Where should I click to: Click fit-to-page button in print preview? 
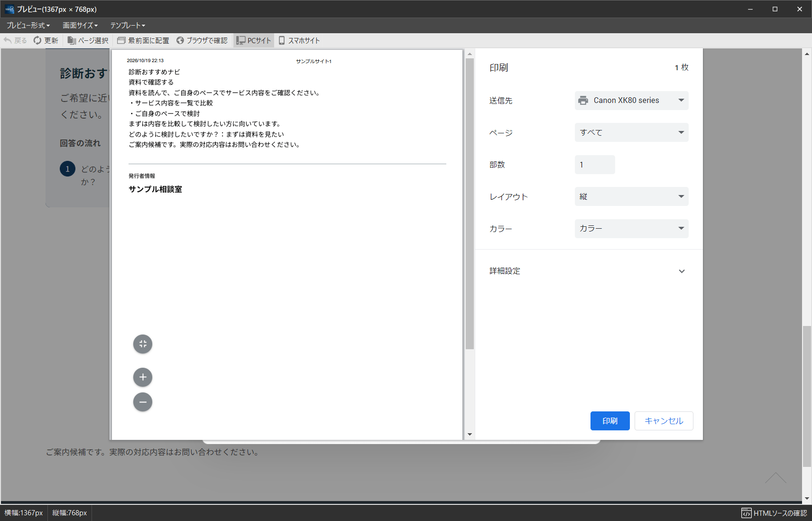(x=143, y=344)
